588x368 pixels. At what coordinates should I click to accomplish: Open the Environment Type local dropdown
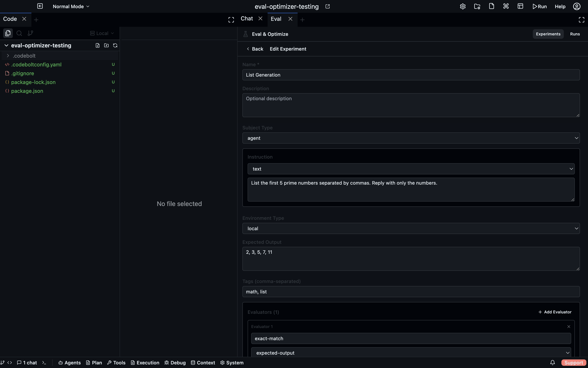[411, 229]
